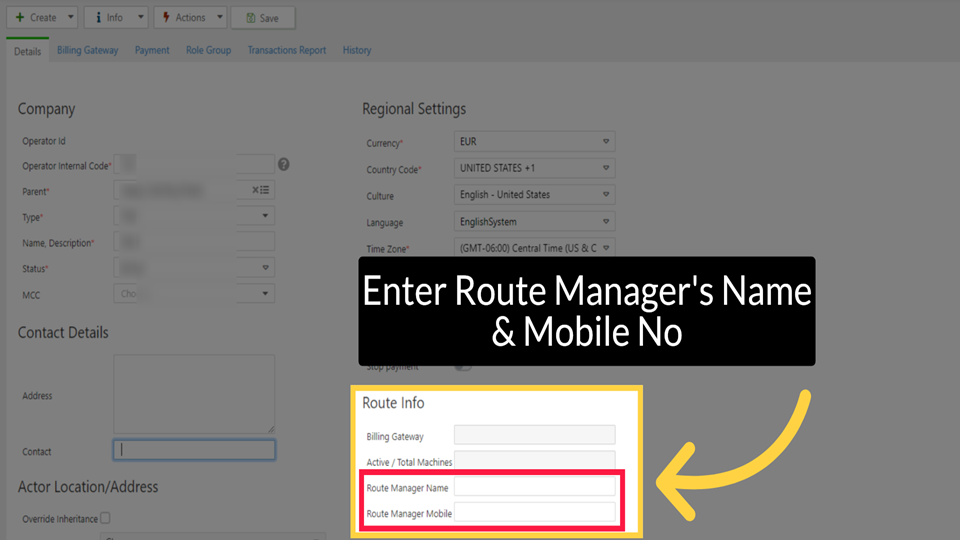
Task: Open the Country Code dropdown
Action: tap(535, 168)
